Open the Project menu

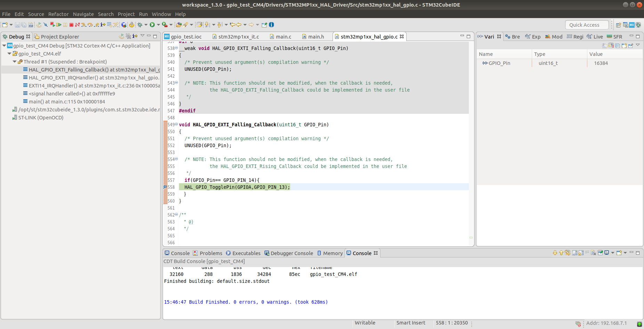(x=126, y=14)
